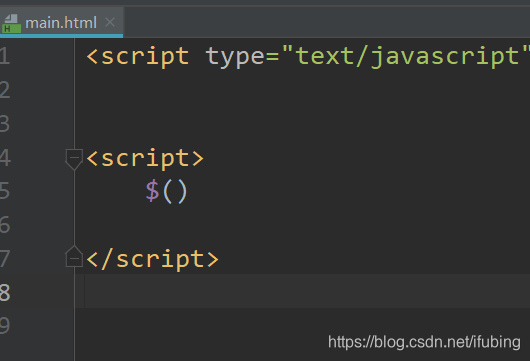The height and width of the screenshot is (361, 530).
Task: Select the main.html editor tab
Action: pos(61,23)
